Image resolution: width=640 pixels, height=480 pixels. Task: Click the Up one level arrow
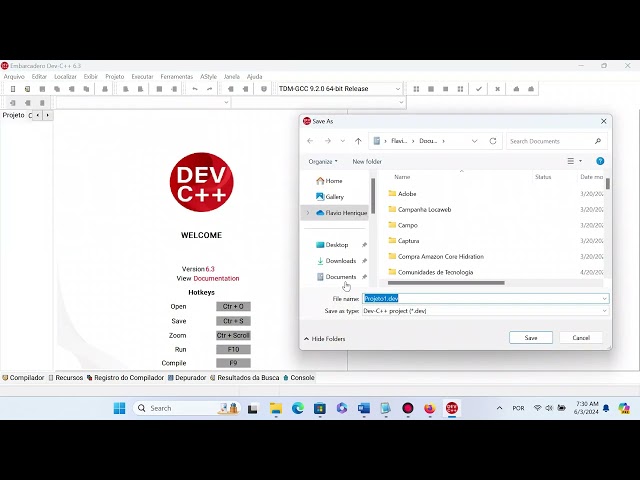point(358,141)
